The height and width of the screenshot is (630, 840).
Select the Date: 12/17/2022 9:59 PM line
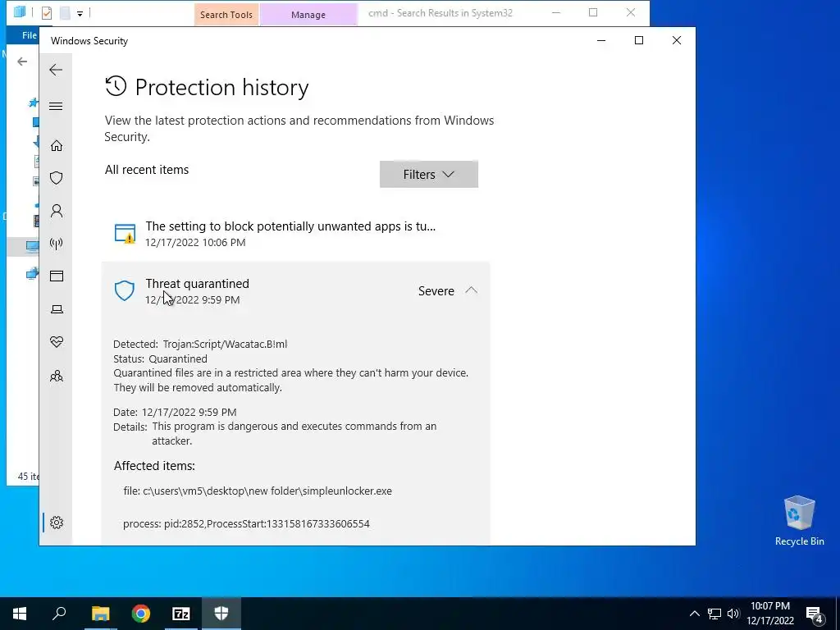point(175,412)
